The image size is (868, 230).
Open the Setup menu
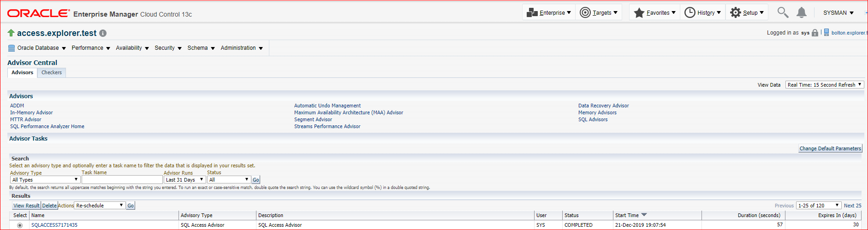tap(747, 12)
